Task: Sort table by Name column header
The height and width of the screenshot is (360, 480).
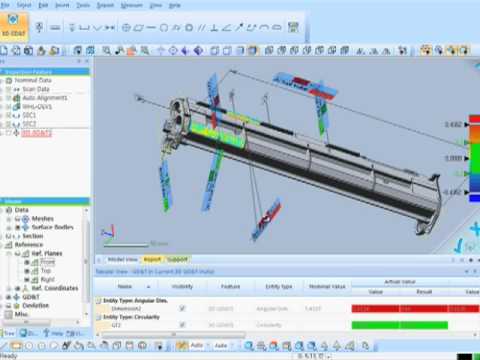Action: coord(125,286)
